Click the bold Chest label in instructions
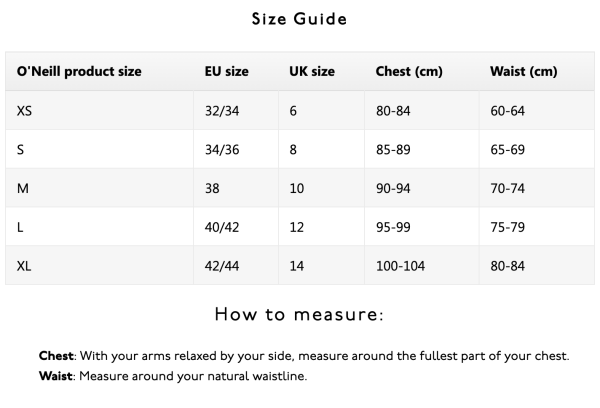 click(x=56, y=356)
